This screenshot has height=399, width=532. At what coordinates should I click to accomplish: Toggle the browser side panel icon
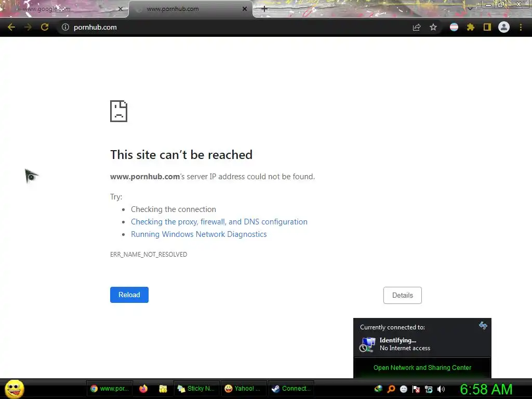point(487,27)
